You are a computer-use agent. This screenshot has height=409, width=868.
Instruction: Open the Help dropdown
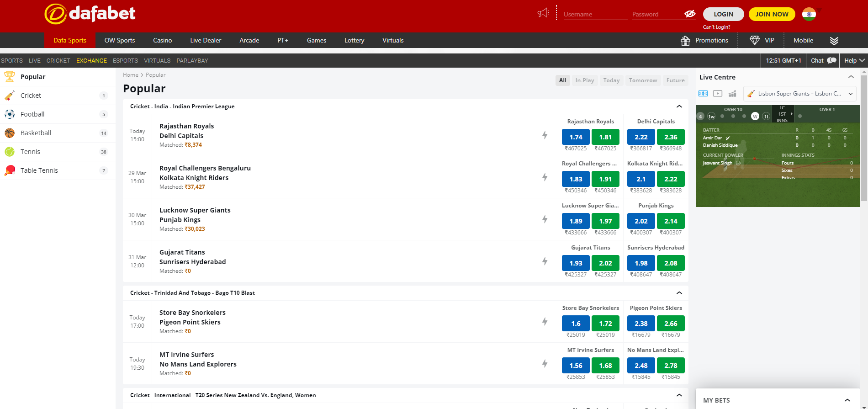pyautogui.click(x=854, y=60)
